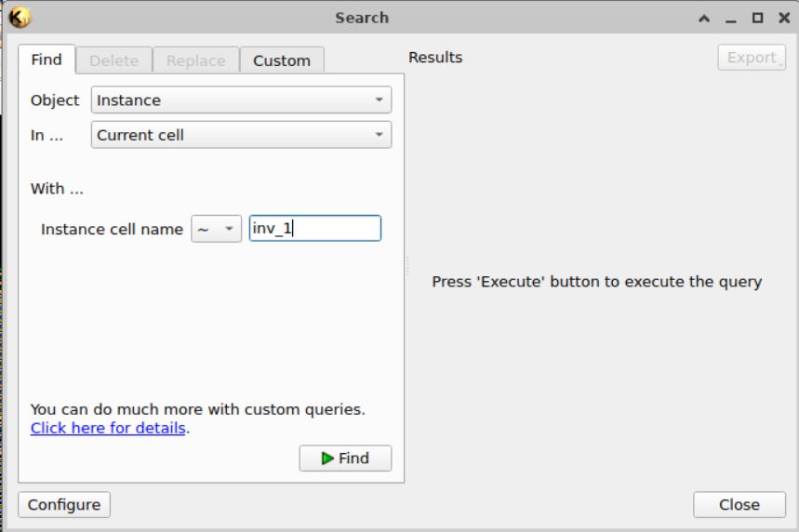Click the Export button above results

tap(752, 58)
